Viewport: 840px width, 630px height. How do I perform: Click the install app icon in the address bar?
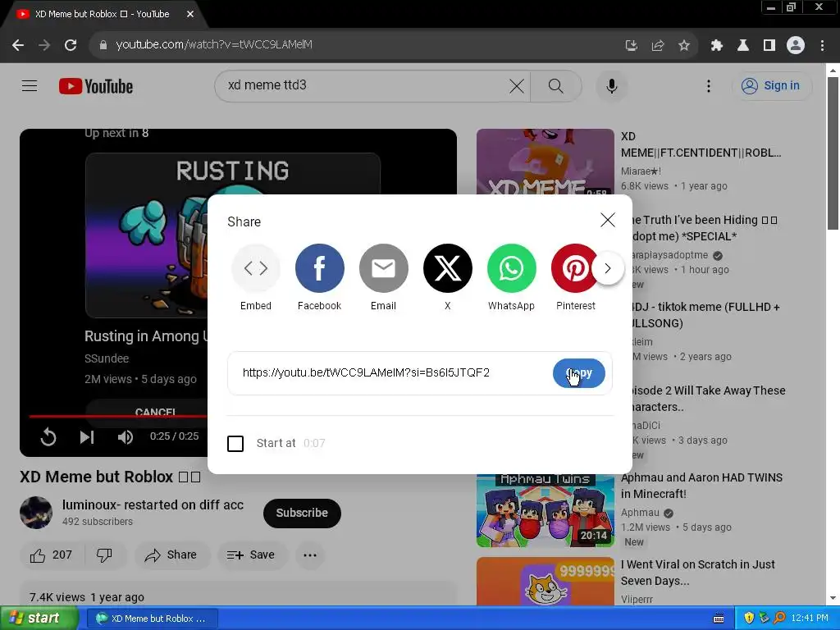pos(631,45)
